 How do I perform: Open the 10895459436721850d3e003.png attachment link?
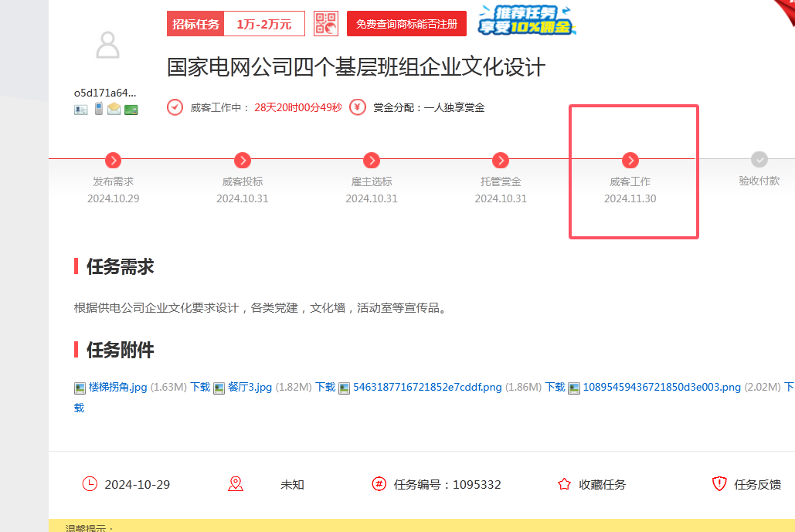click(x=661, y=387)
